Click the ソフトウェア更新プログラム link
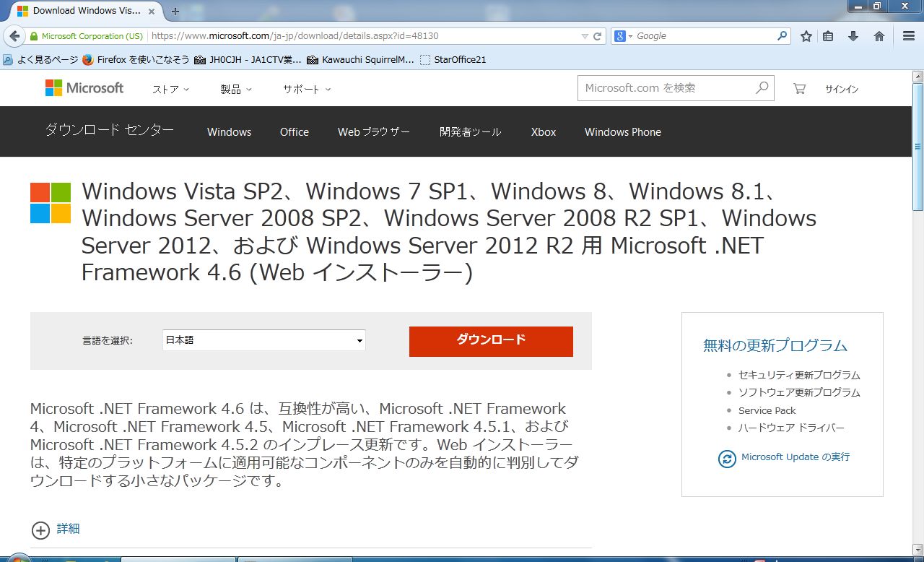 coord(799,392)
